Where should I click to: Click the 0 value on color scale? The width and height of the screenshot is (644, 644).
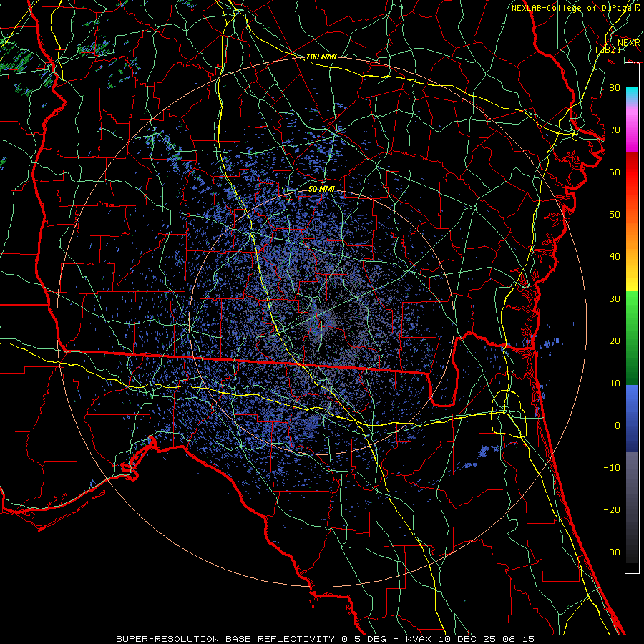(618, 426)
